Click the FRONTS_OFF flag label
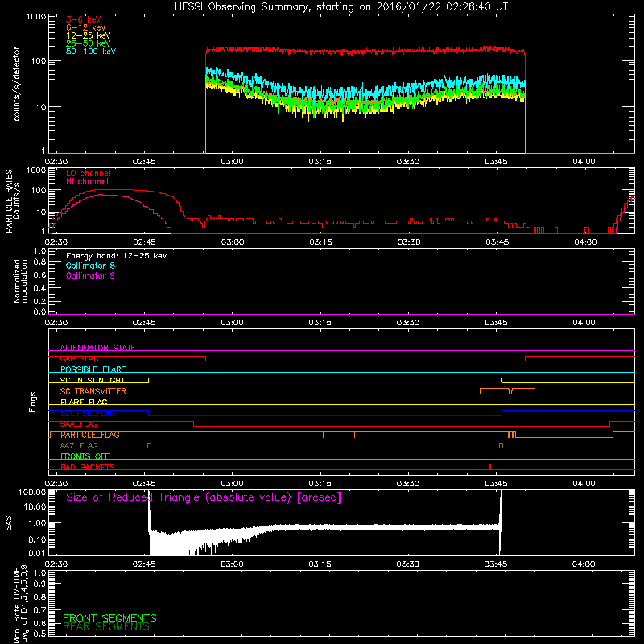Image resolution: width=644 pixels, height=644 pixels. [85, 456]
